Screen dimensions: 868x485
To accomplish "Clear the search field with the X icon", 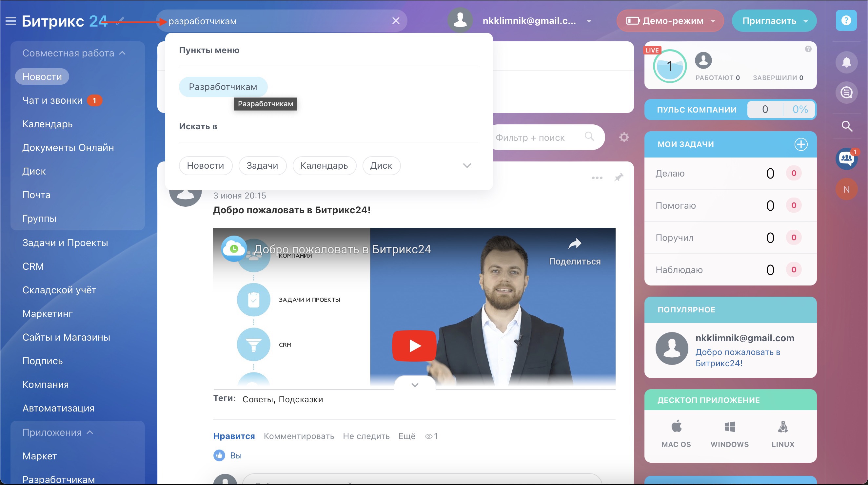I will coord(396,21).
